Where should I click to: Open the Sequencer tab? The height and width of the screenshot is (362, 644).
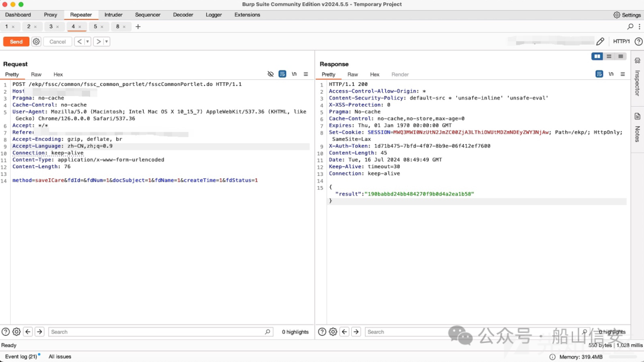point(147,15)
